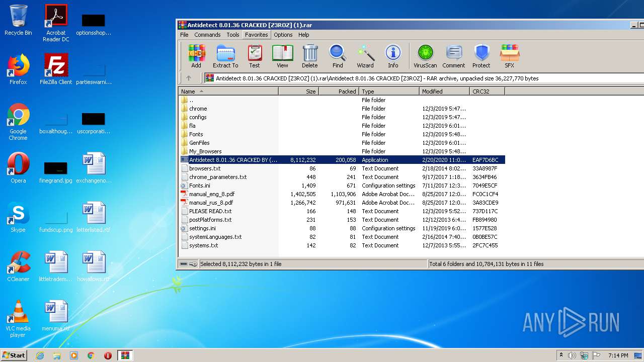This screenshot has height=362, width=644.
Task: Select the My_Browsers folder row
Action: (342, 151)
